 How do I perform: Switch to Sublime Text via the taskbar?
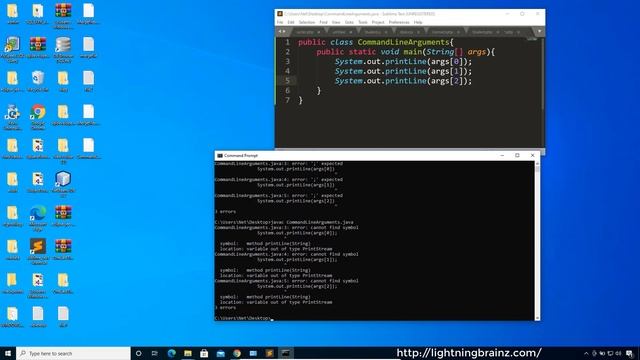(x=269, y=353)
